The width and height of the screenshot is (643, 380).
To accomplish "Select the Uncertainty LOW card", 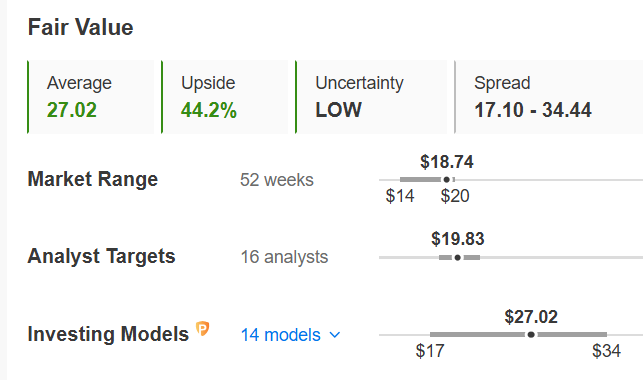I will tap(371, 97).
